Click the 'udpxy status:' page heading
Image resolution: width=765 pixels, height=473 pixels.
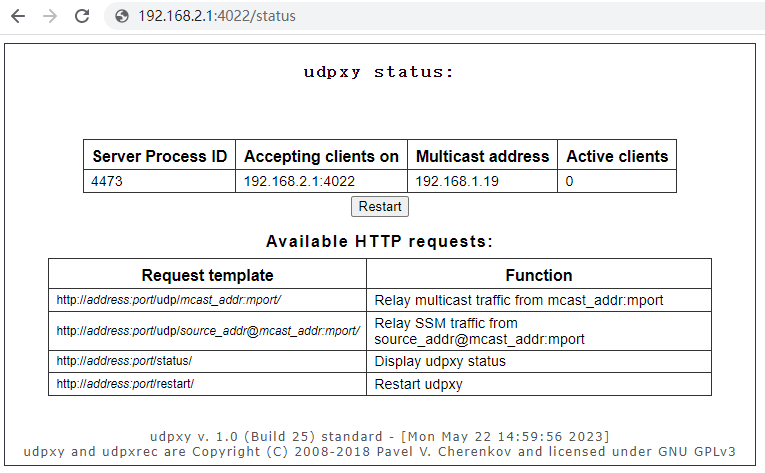[379, 72]
